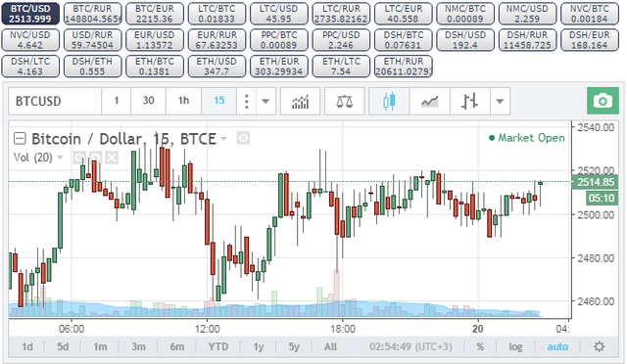This screenshot has width=627, height=364.
Task: Select the DSH/BTC pair button
Action: (403, 40)
